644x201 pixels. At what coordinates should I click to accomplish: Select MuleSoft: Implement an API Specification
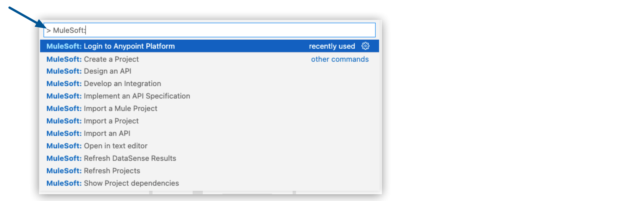point(118,96)
